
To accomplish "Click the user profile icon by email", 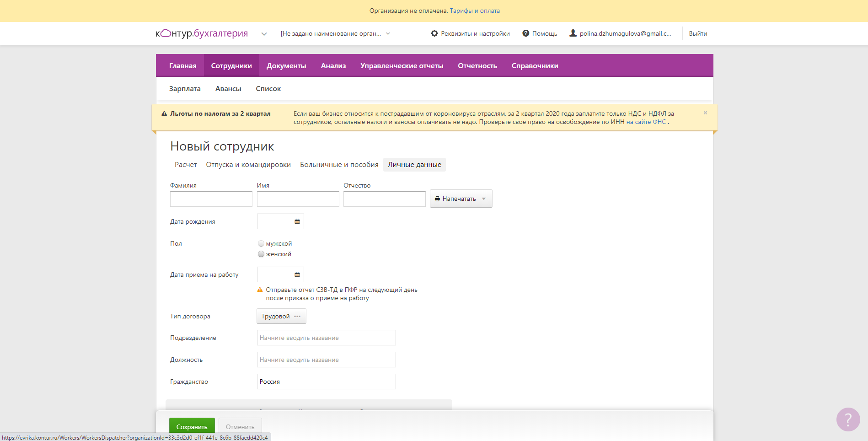I will click(573, 33).
